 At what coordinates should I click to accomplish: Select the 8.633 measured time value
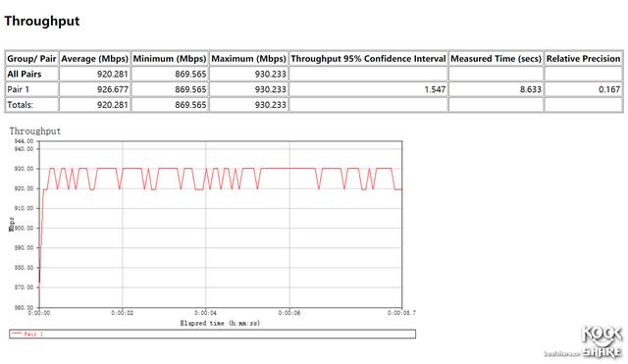coord(531,89)
